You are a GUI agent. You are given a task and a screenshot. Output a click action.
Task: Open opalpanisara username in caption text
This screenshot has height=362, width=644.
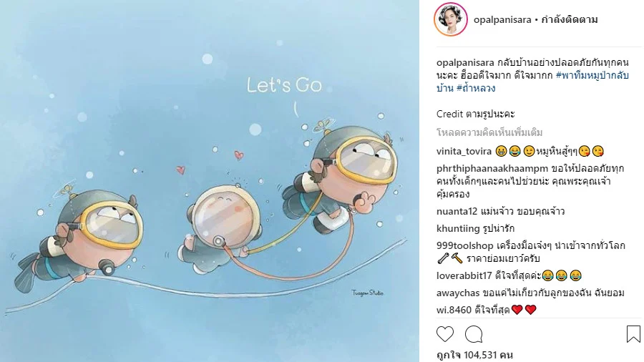pyautogui.click(x=465, y=63)
